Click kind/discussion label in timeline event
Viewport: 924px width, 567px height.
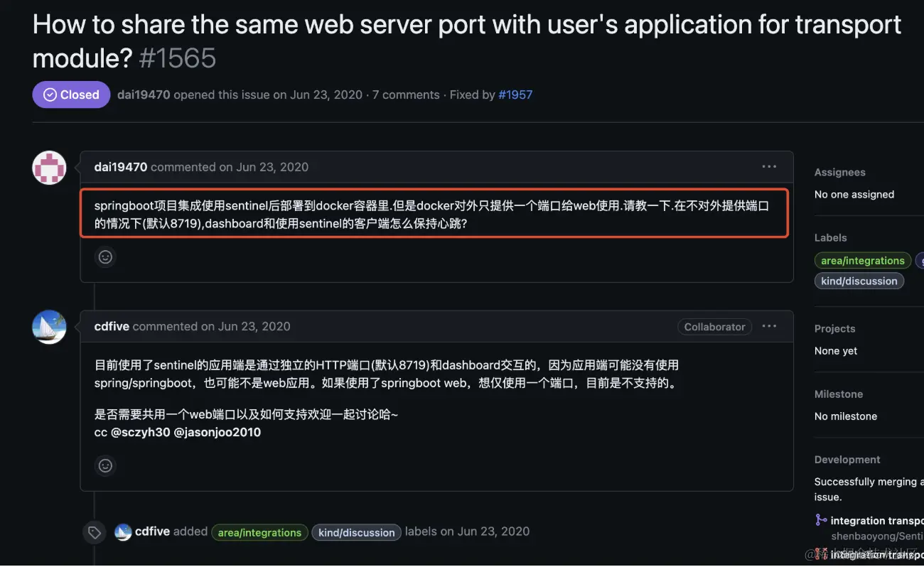(x=357, y=532)
